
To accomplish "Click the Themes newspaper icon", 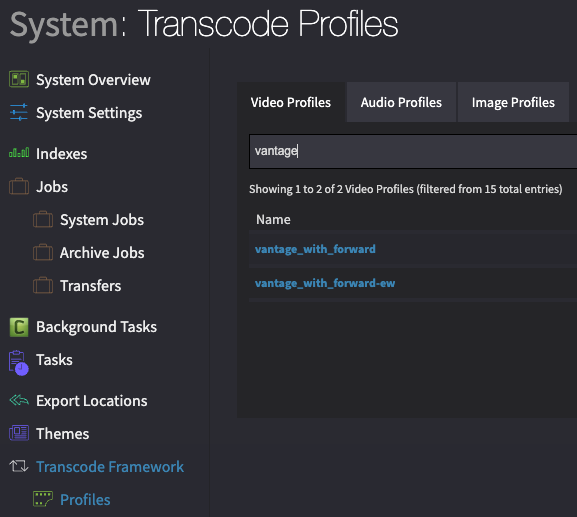I will point(19,433).
